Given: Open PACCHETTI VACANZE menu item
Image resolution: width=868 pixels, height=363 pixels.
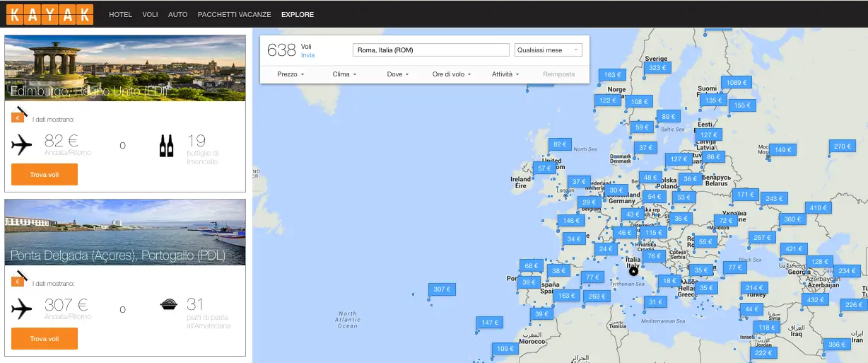Looking at the screenshot, I should coord(234,14).
